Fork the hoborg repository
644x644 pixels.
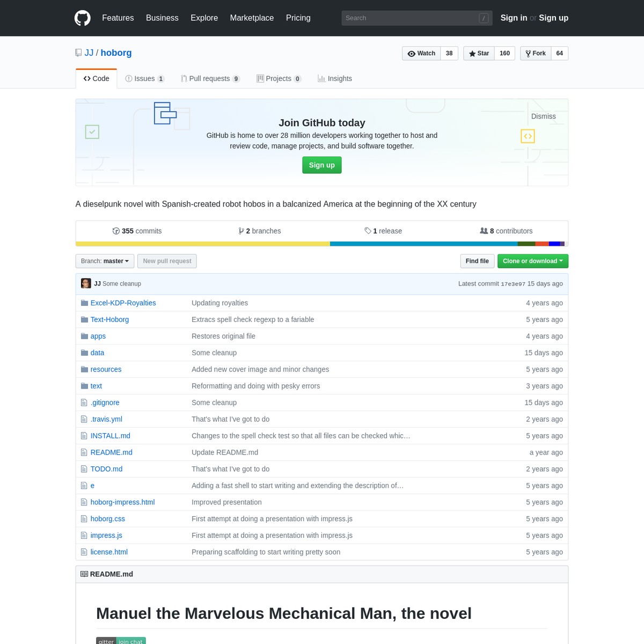coord(536,53)
